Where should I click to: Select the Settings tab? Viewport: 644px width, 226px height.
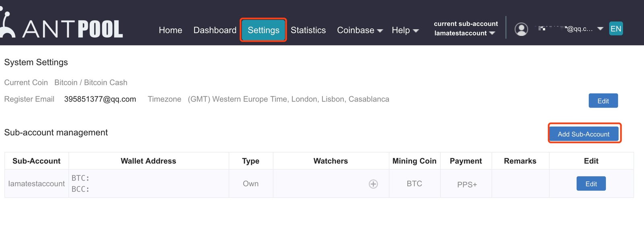(263, 30)
